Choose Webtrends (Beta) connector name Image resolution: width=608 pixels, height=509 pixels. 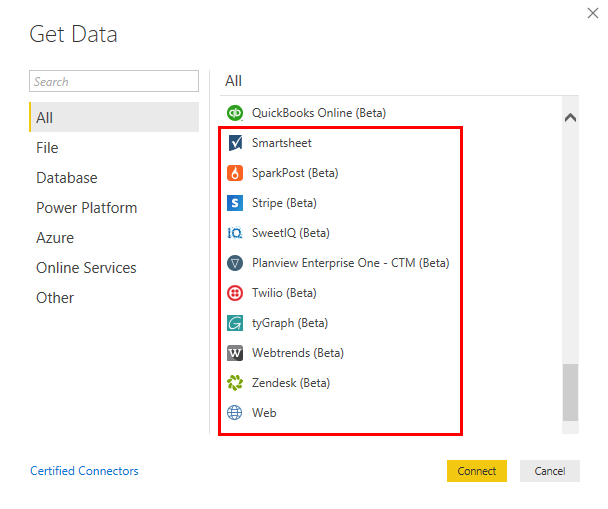coord(298,353)
